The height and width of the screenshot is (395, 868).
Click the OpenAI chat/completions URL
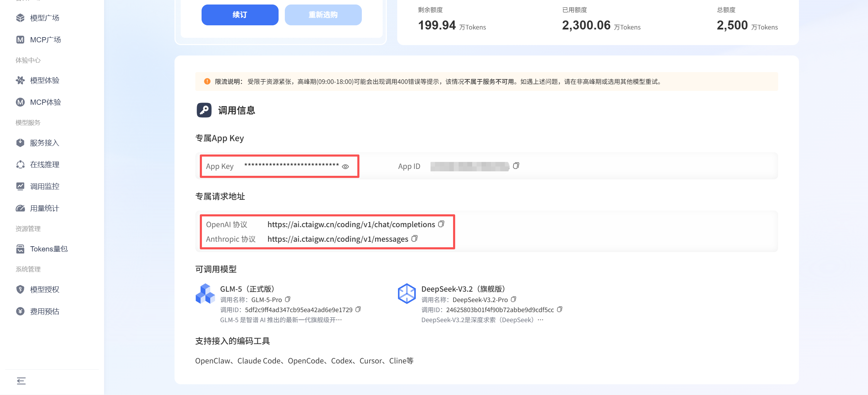(x=351, y=224)
